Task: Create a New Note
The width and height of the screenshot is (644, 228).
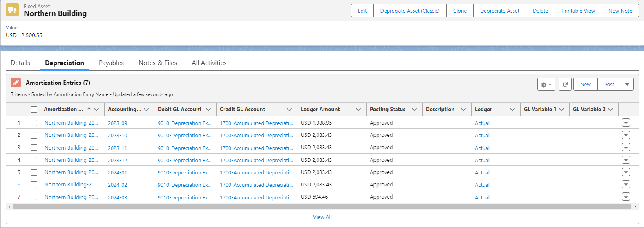Action: coord(620,11)
